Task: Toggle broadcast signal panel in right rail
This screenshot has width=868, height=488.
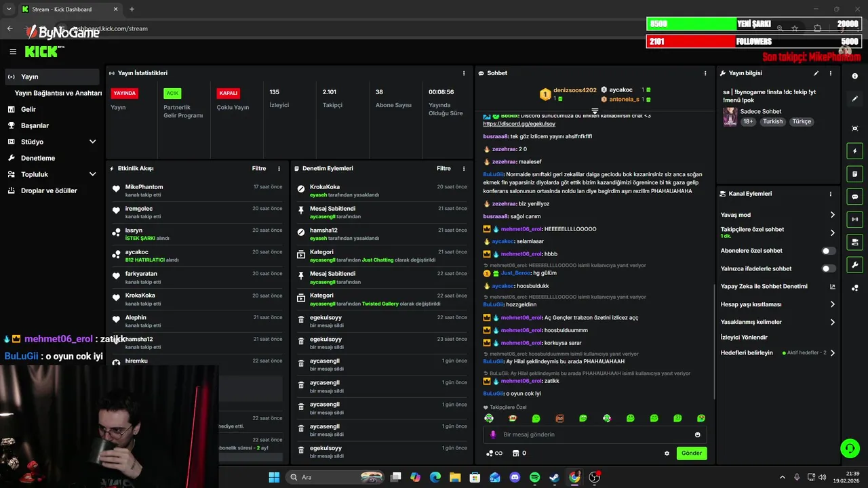Action: coord(855,220)
